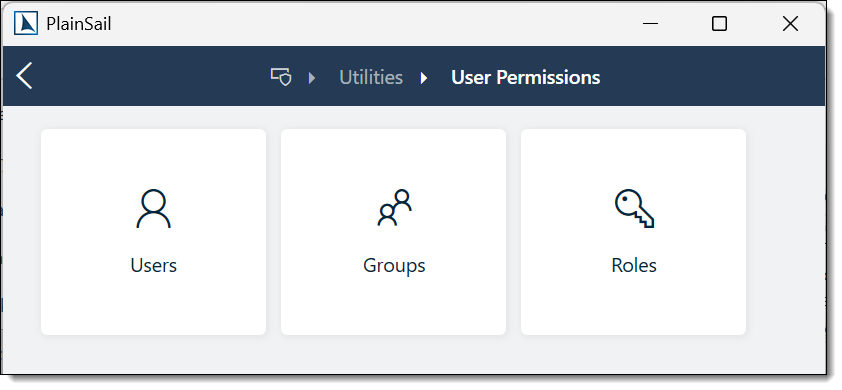
Task: Open the Roles tile
Action: coord(633,232)
